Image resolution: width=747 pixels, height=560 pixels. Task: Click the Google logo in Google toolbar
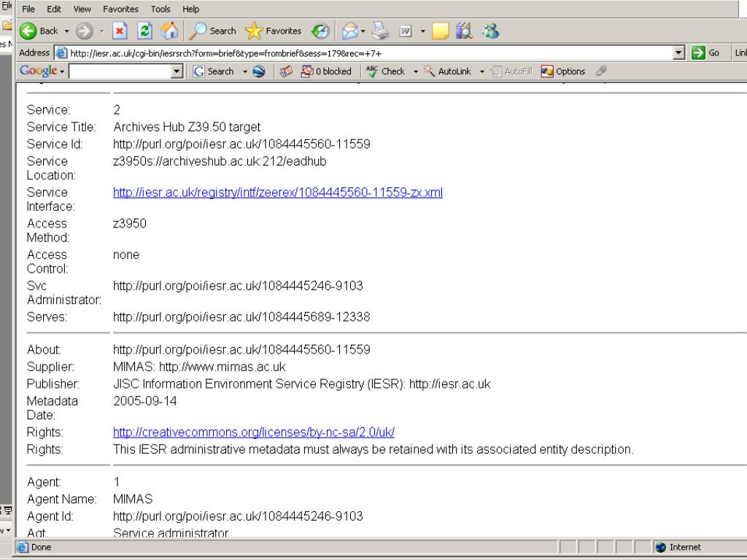point(38,71)
